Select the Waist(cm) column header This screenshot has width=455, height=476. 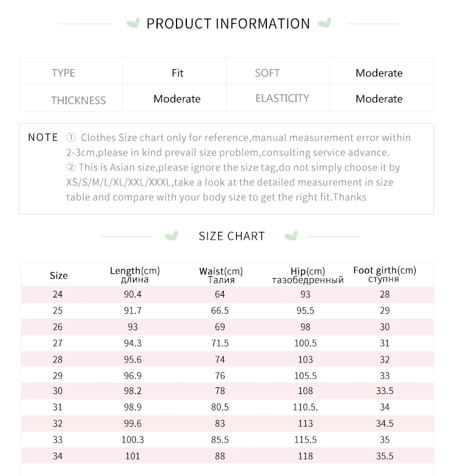point(221,275)
